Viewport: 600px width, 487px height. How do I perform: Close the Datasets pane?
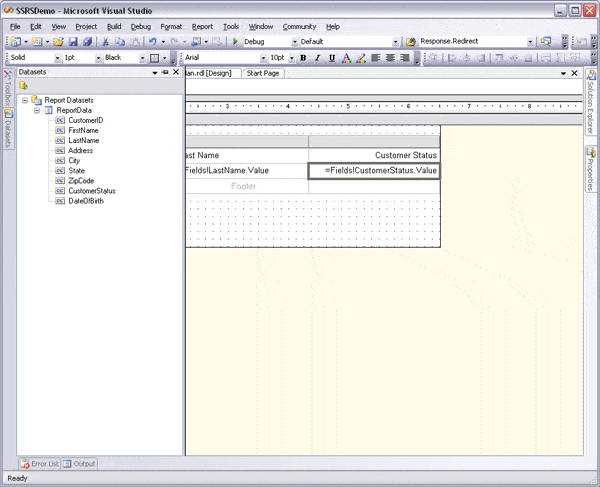click(176, 72)
